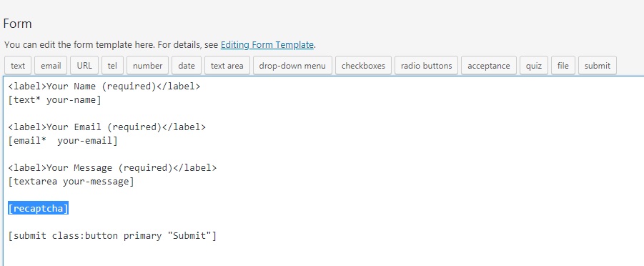Open the quiz tag generator
644x266 pixels.
point(534,66)
